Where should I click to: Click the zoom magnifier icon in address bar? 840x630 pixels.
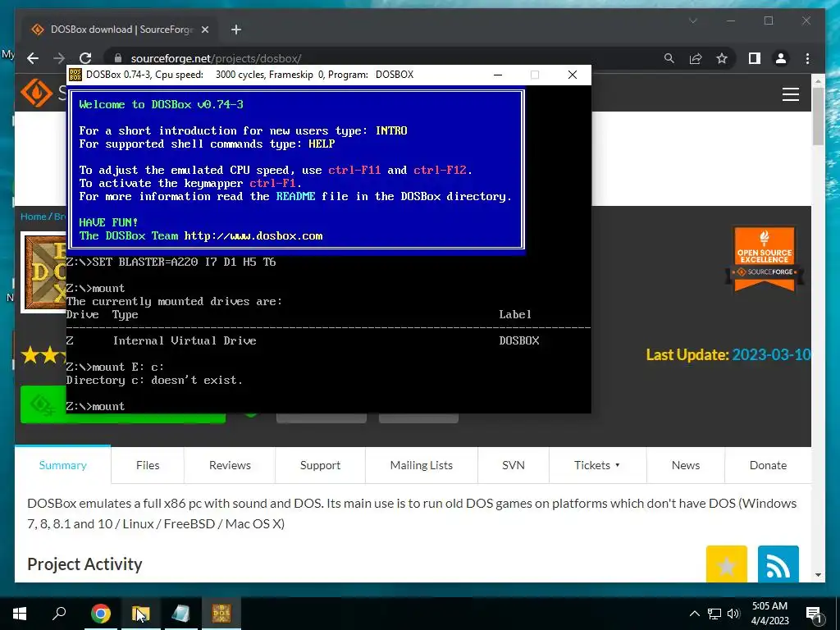tap(669, 58)
